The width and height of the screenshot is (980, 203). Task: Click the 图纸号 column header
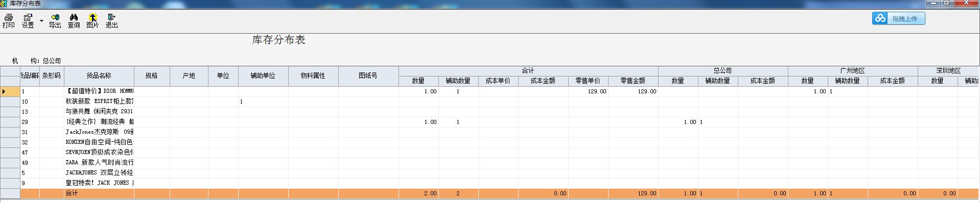[x=368, y=75]
